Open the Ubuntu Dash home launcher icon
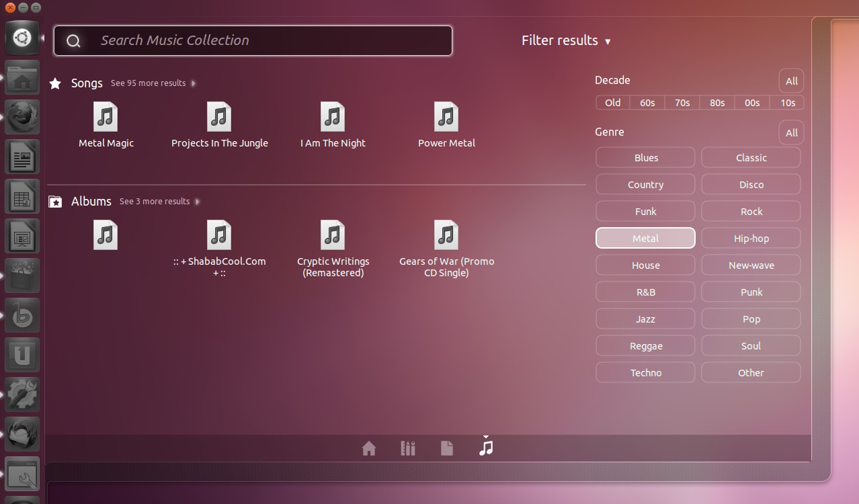This screenshot has width=859, height=504. click(22, 38)
